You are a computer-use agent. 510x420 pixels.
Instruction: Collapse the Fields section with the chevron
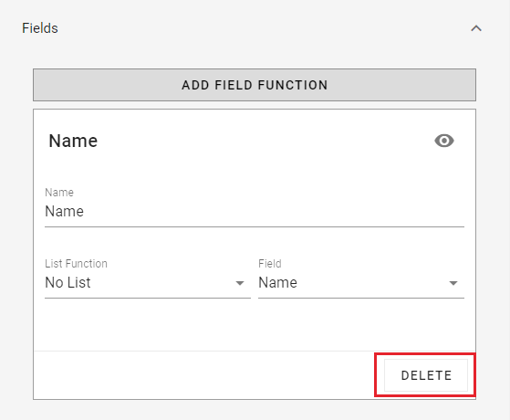tap(476, 28)
